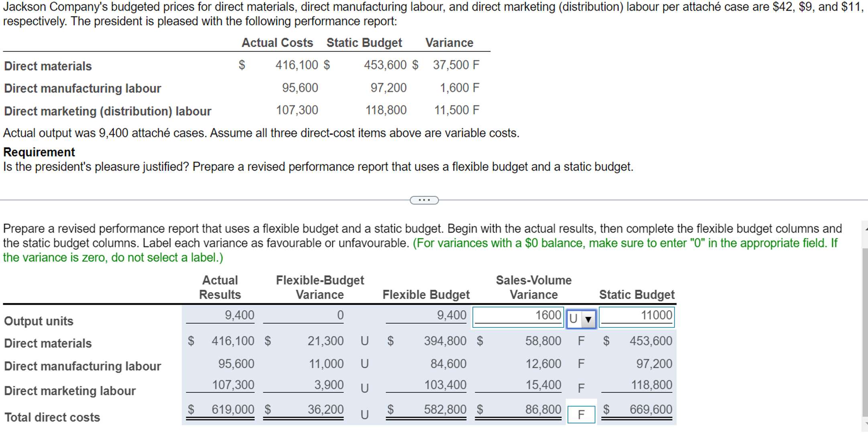868x443 pixels.
Task: Click static budget 453,600 in top report
Action: point(385,65)
